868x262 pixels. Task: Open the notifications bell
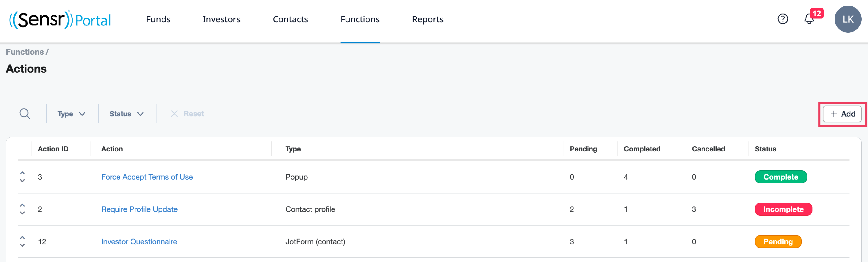tap(809, 19)
